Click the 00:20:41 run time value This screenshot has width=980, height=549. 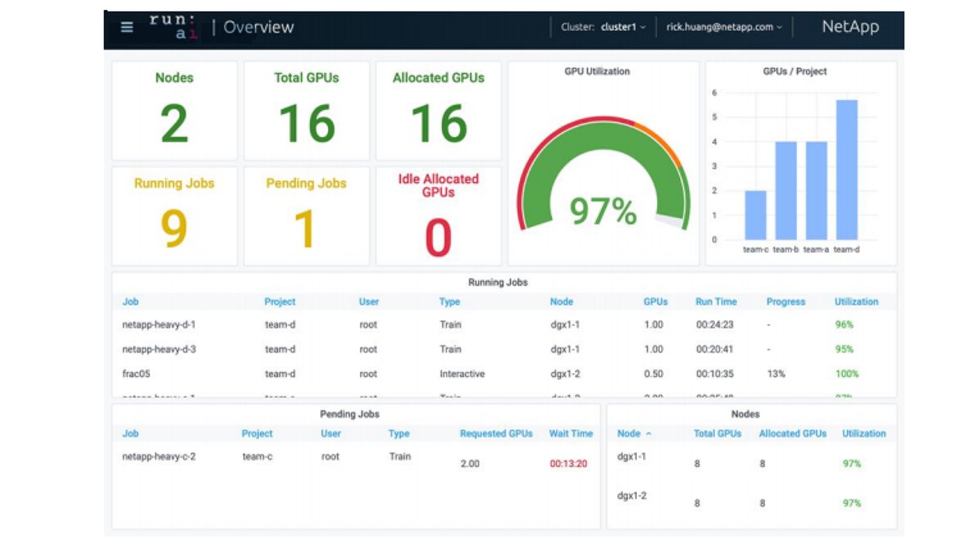coord(715,350)
